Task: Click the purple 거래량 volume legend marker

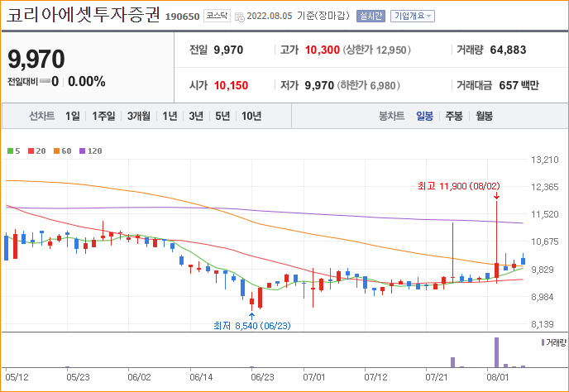Action: [543, 342]
